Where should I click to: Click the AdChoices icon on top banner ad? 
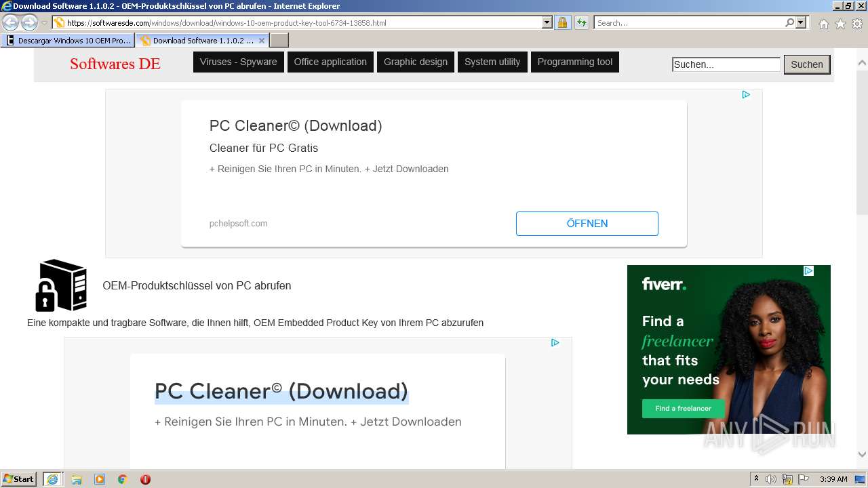746,95
